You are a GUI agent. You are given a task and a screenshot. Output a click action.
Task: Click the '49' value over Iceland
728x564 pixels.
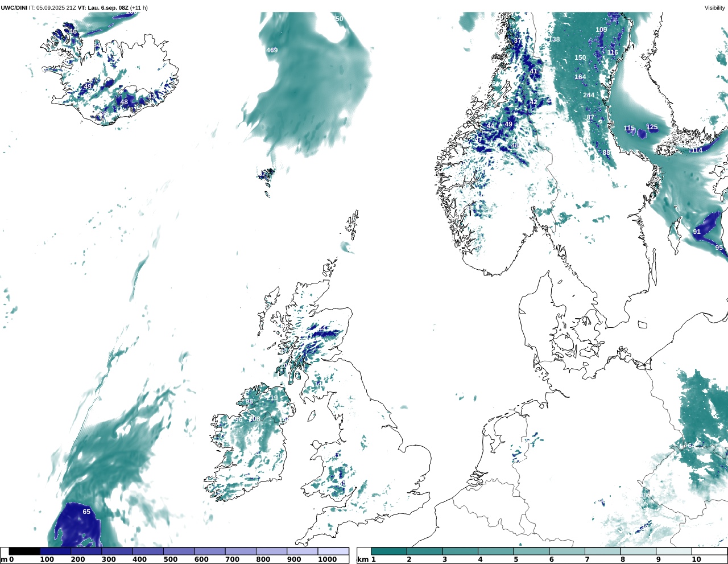(88, 87)
